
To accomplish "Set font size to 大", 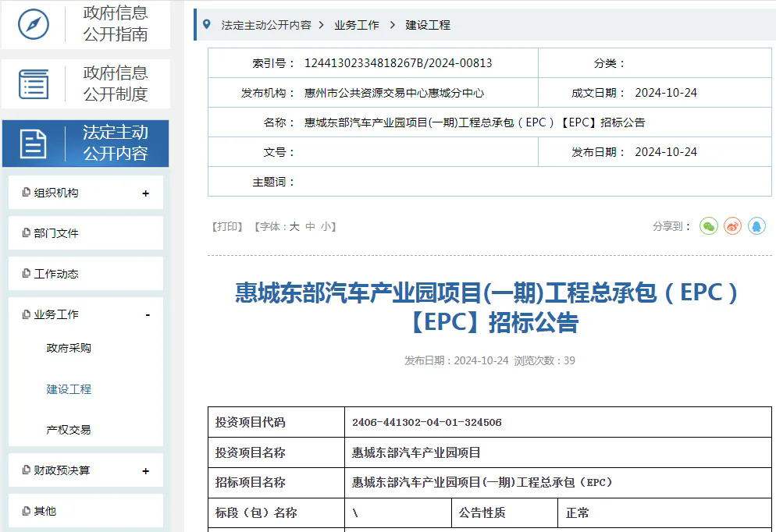I will tap(294, 227).
